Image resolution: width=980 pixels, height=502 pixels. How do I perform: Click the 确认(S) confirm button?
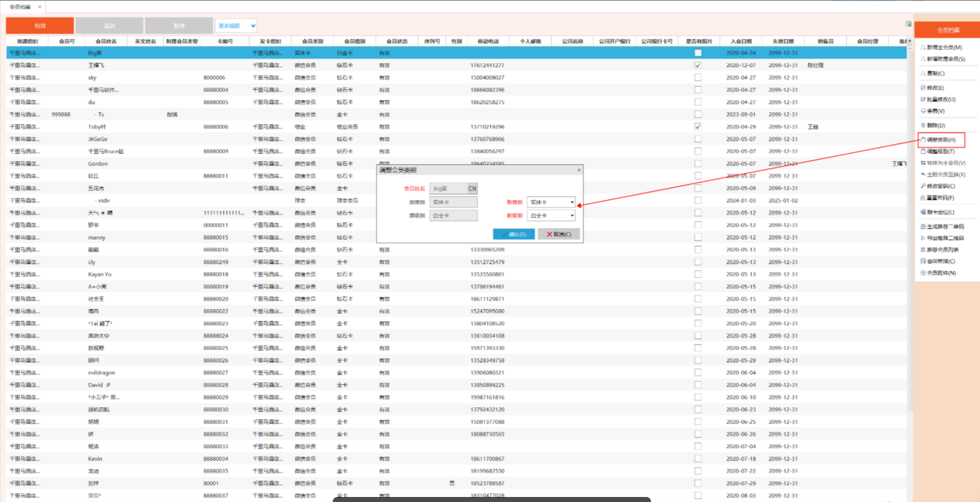514,234
